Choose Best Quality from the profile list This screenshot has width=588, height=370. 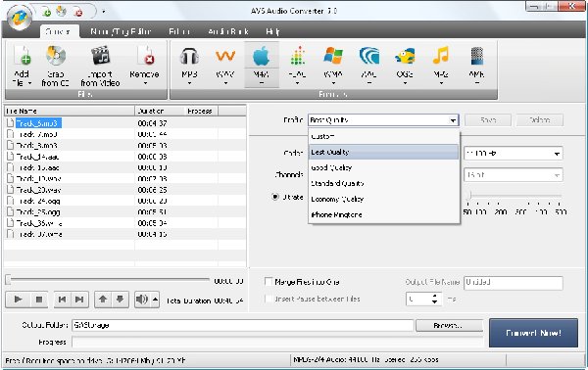pyautogui.click(x=383, y=152)
